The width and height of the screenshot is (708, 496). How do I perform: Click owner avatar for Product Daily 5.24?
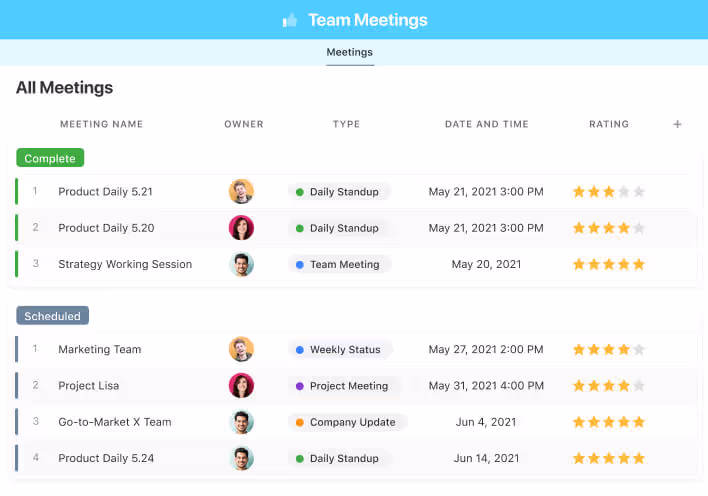pyautogui.click(x=241, y=458)
